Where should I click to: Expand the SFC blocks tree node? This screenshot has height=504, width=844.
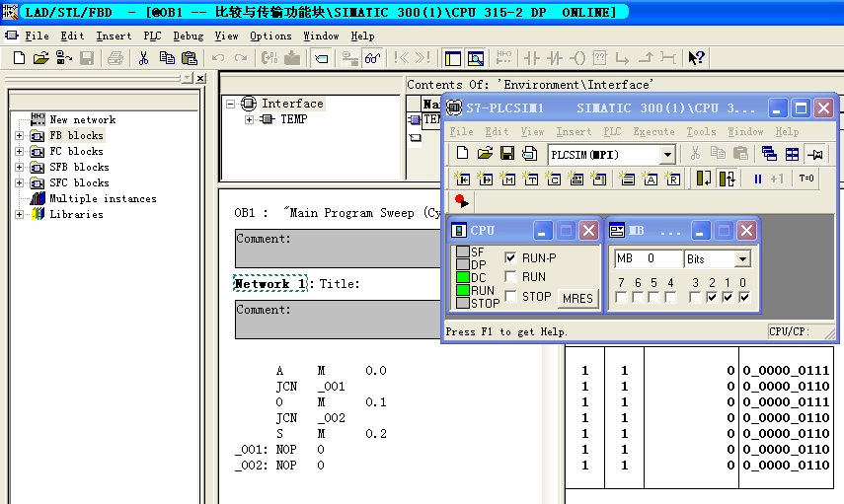(20, 182)
